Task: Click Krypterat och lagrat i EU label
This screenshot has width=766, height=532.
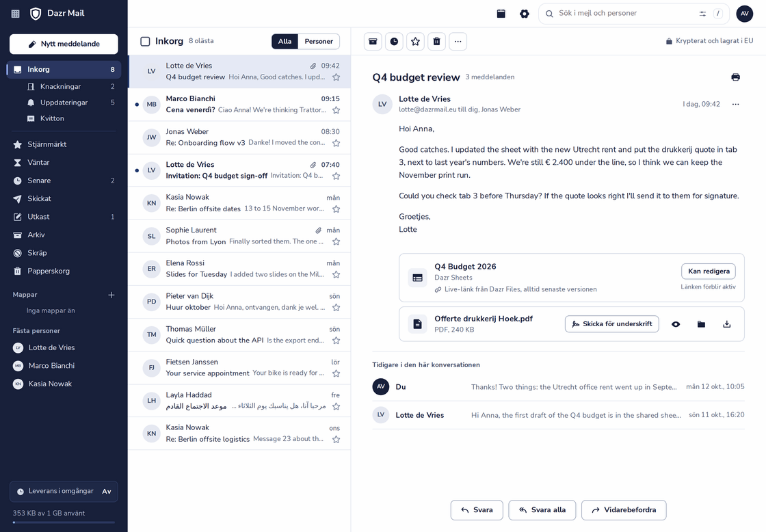Action: [709, 41]
